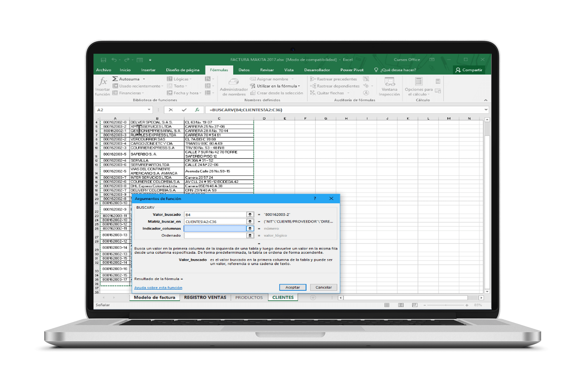Viewport: 583px width, 392px height.
Task: Click Crear desde la selección
Action: coord(277,93)
